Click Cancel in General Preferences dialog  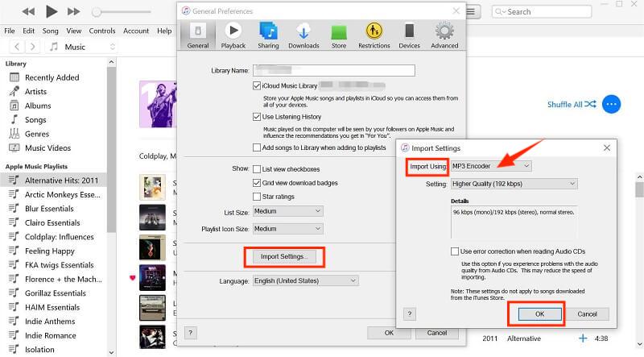437,333
